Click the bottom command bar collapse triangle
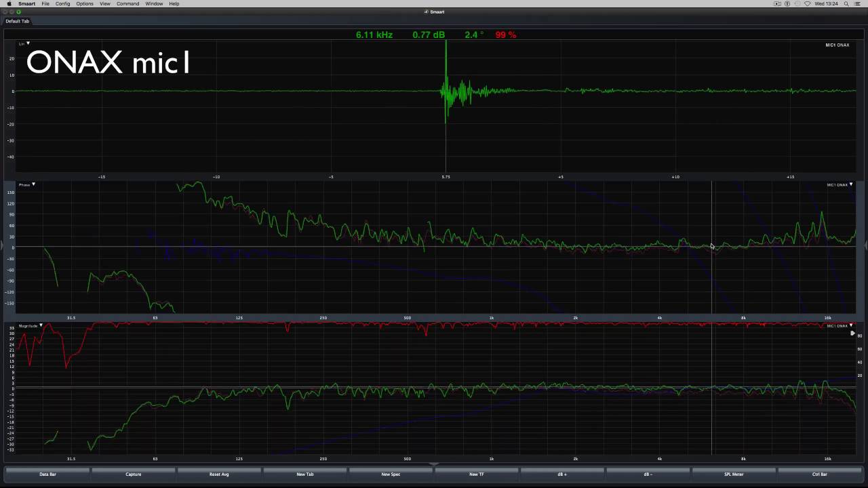 pyautogui.click(x=434, y=465)
